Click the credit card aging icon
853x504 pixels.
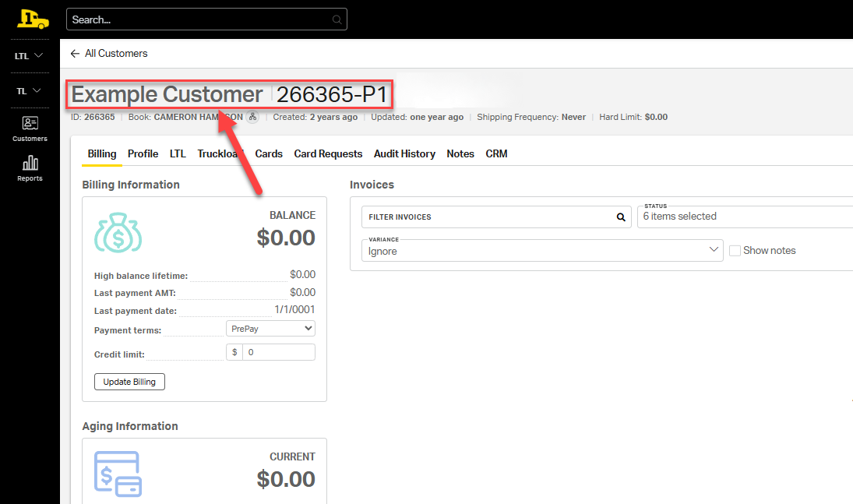(x=118, y=474)
